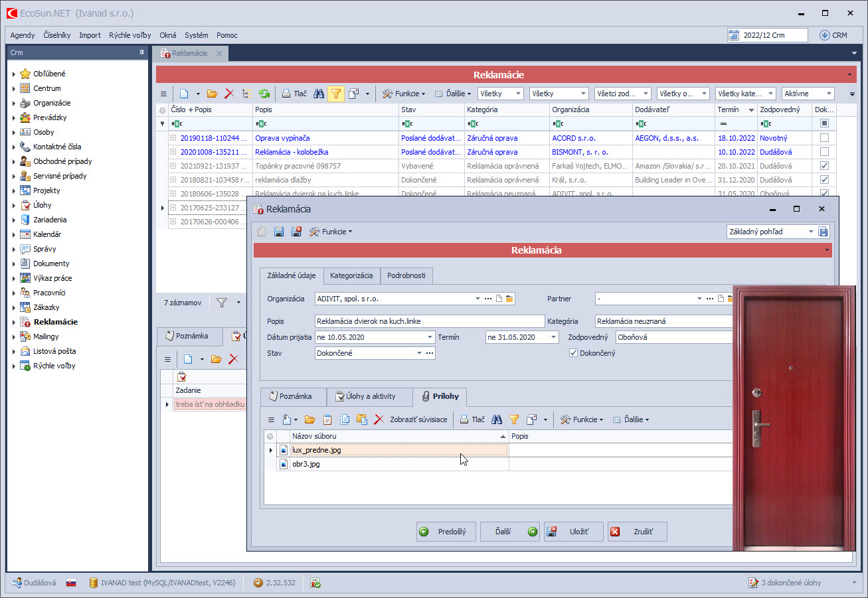Image resolution: width=868 pixels, height=598 pixels.
Task: Click the Popis field containing Reklamácia dvierok
Action: (x=429, y=321)
